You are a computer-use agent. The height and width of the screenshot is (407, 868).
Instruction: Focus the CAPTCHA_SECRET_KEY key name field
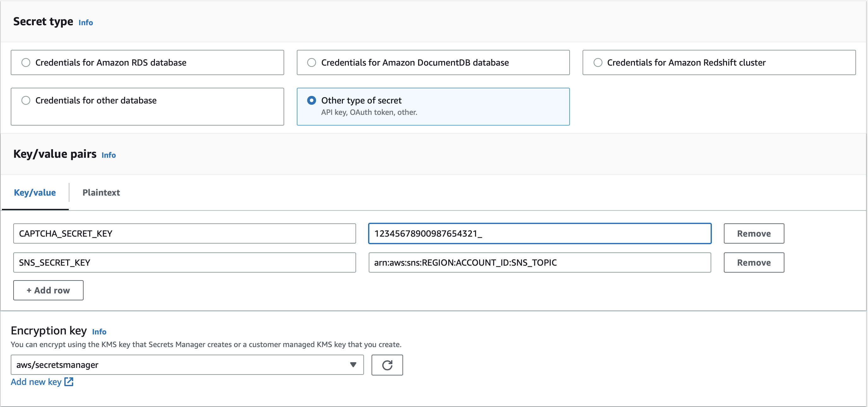184,233
